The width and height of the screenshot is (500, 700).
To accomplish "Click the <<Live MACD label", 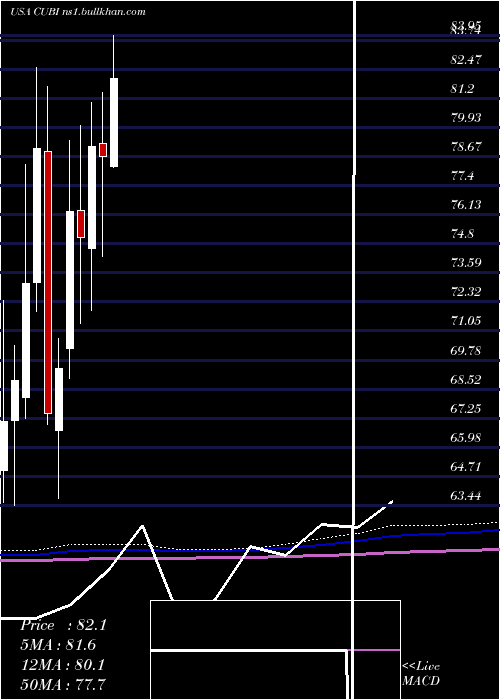I will click(421, 673).
